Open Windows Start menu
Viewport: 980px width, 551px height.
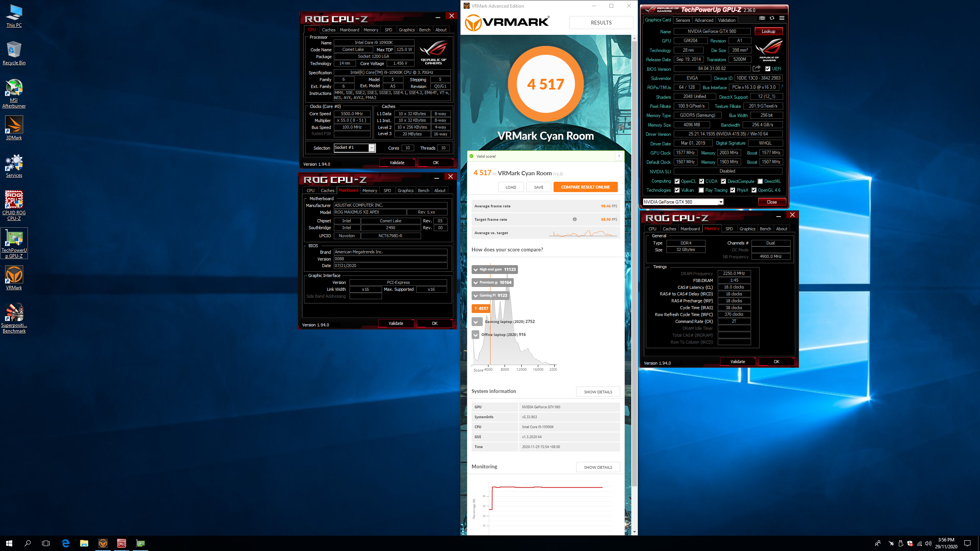point(9,543)
